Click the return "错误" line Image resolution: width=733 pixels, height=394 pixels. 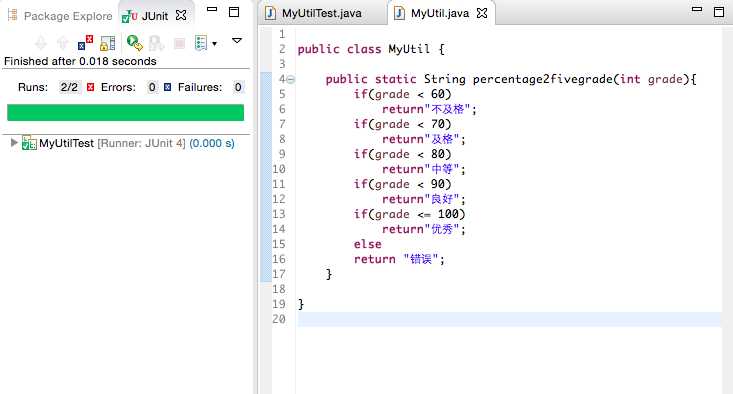pos(399,259)
